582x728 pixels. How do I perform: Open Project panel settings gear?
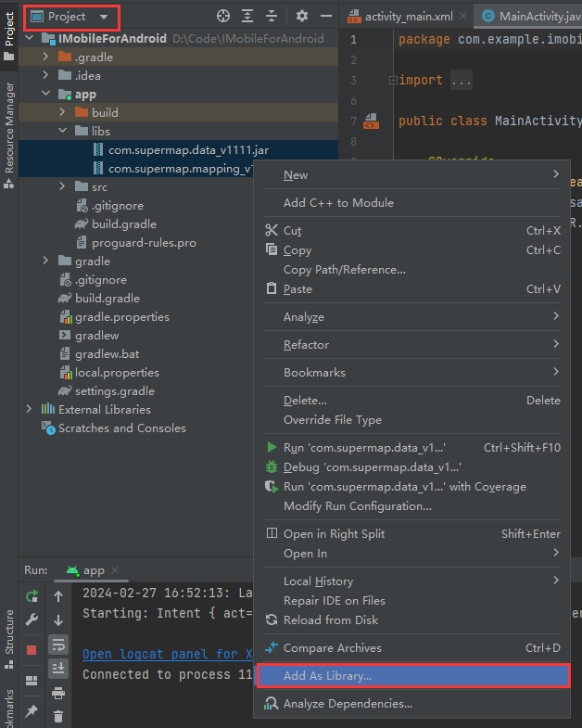(302, 17)
